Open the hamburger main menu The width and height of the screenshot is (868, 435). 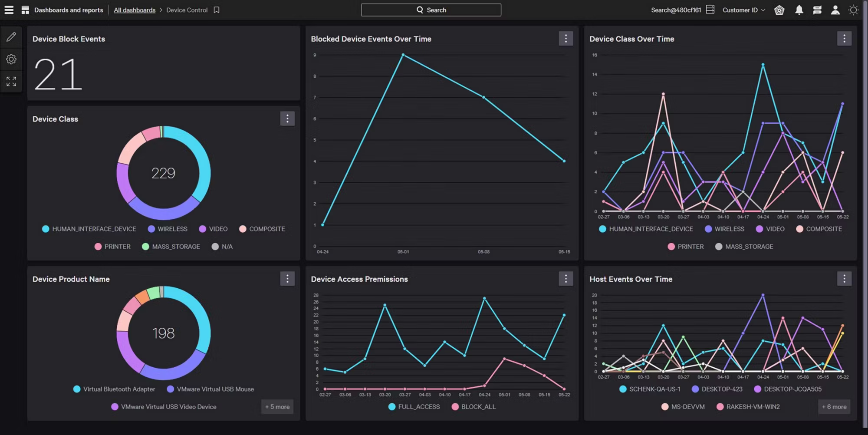pos(9,10)
